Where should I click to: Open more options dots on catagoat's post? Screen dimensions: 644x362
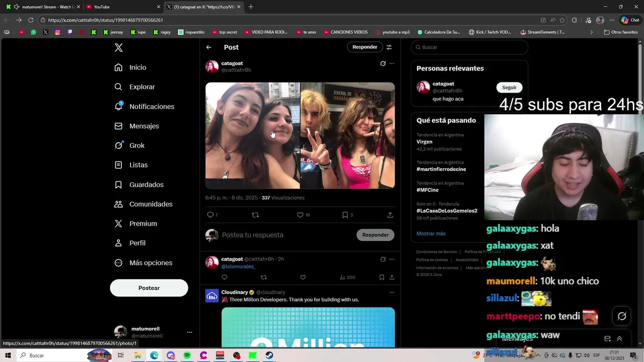click(392, 63)
